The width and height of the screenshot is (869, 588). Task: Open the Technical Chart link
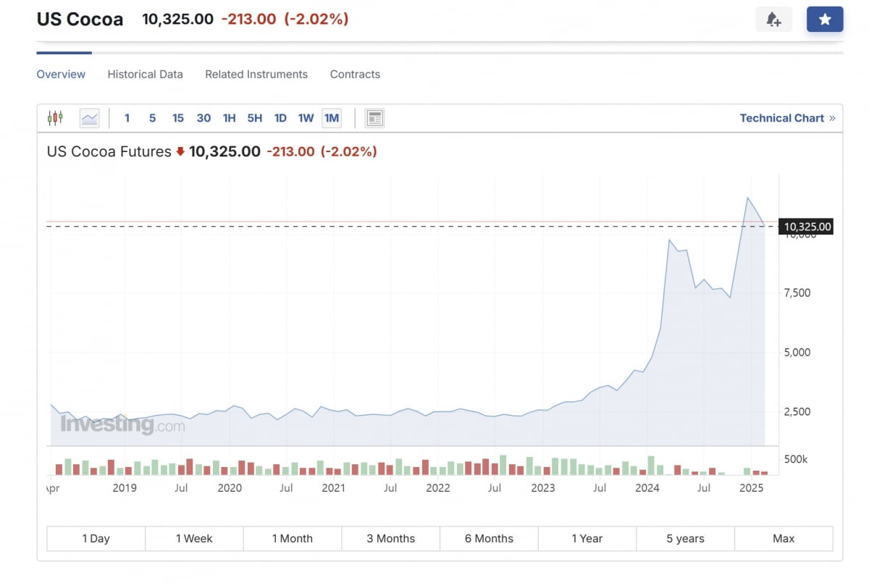(786, 118)
